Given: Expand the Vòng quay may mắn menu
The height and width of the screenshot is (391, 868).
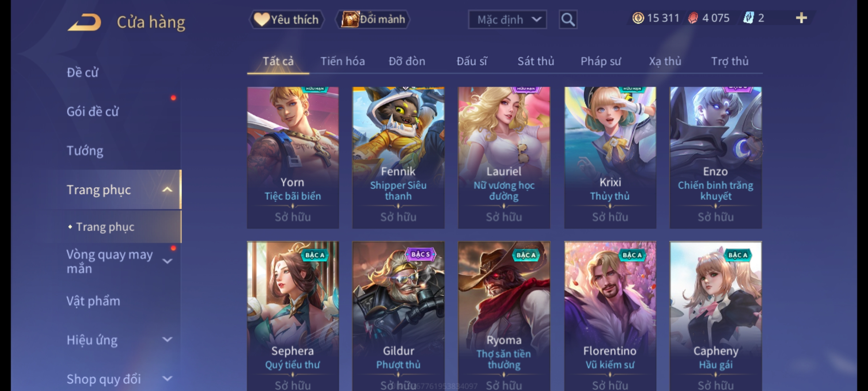Looking at the screenshot, I should (167, 261).
